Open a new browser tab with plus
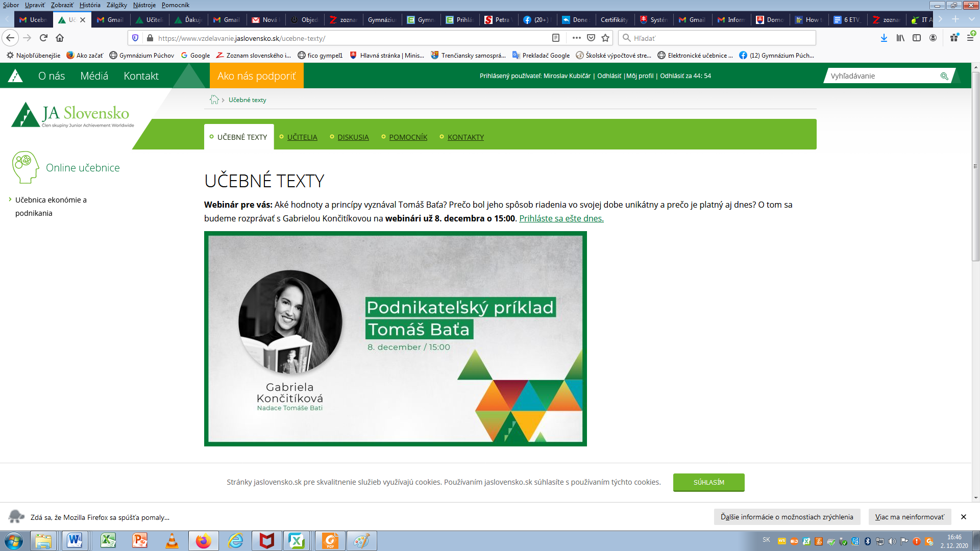The width and height of the screenshot is (980, 551). [x=955, y=19]
